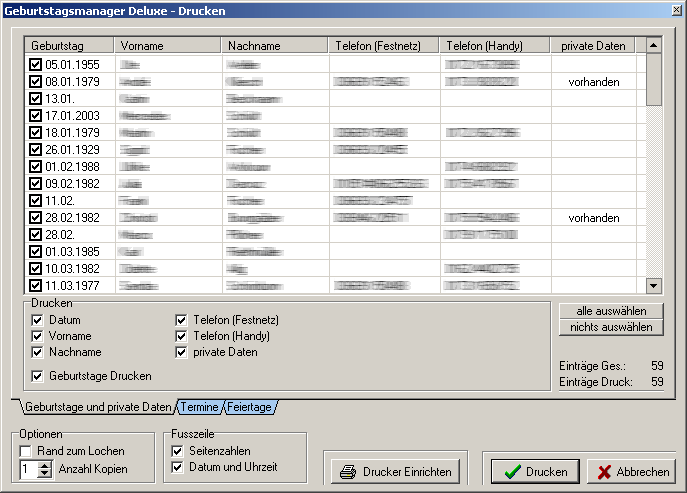
Task: Click the nichts auswählen button
Action: coord(610,327)
